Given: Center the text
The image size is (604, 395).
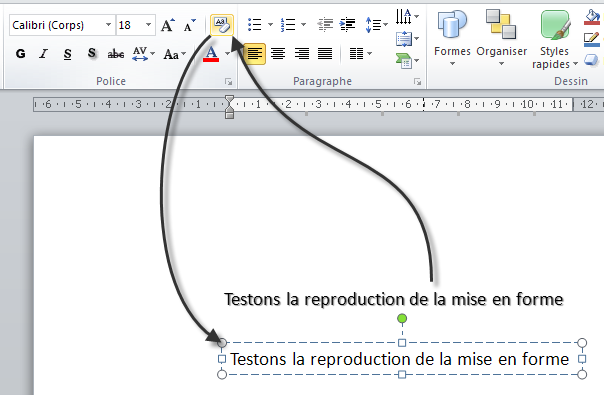Looking at the screenshot, I should tap(278, 54).
